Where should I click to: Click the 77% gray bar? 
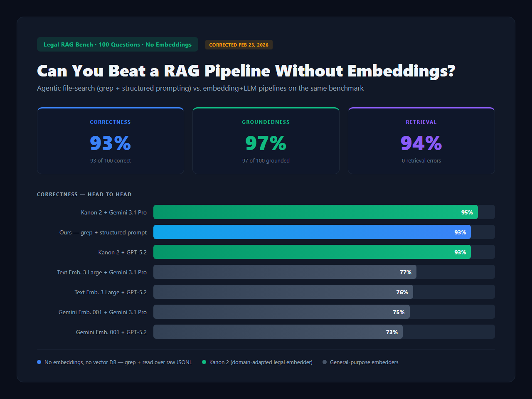pos(285,272)
